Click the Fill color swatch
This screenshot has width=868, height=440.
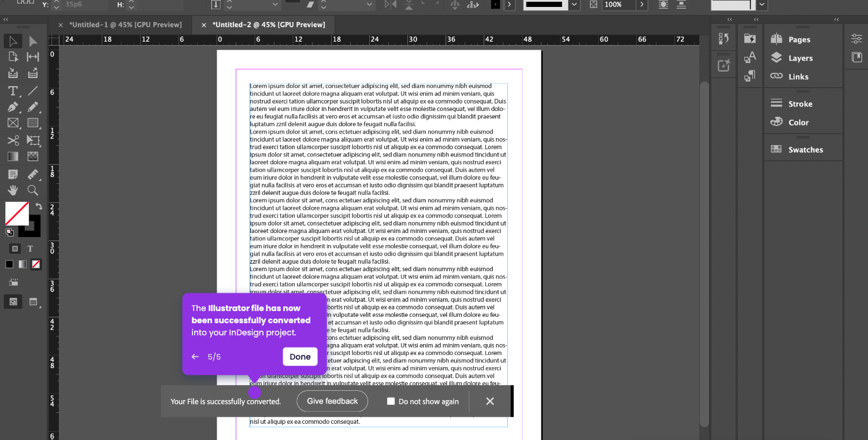pos(17,213)
